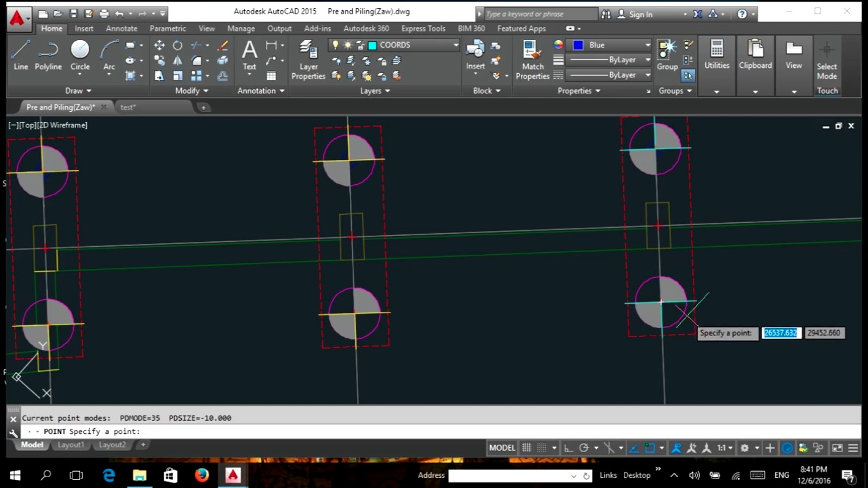This screenshot has height=488, width=868.
Task: Switch to the Insert ribbon tab
Action: point(84,28)
